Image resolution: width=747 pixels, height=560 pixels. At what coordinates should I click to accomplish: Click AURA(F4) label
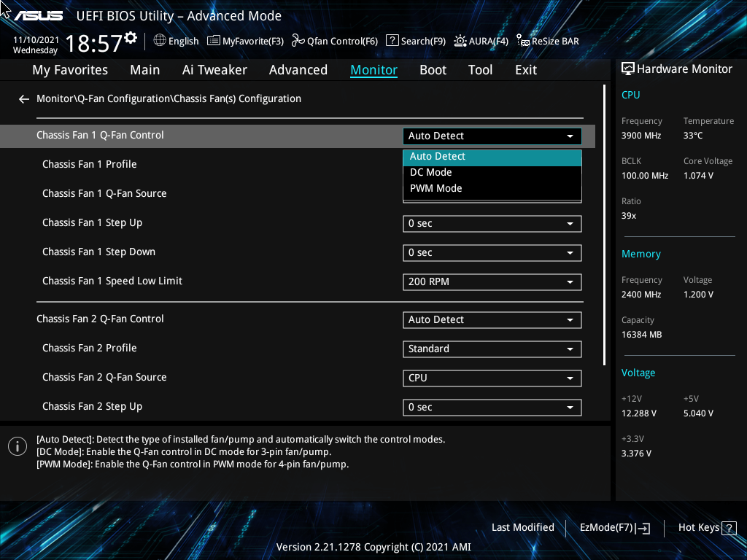tap(488, 42)
